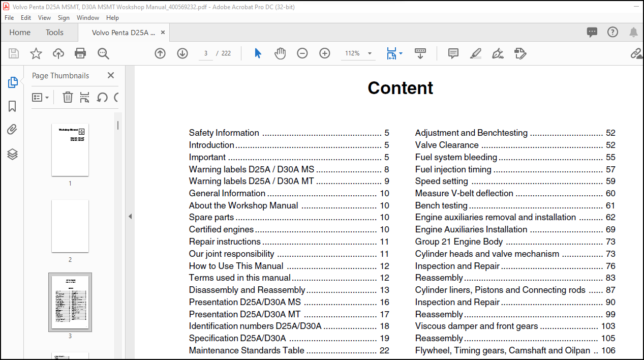Select the highlight text pen tool

tap(476, 53)
